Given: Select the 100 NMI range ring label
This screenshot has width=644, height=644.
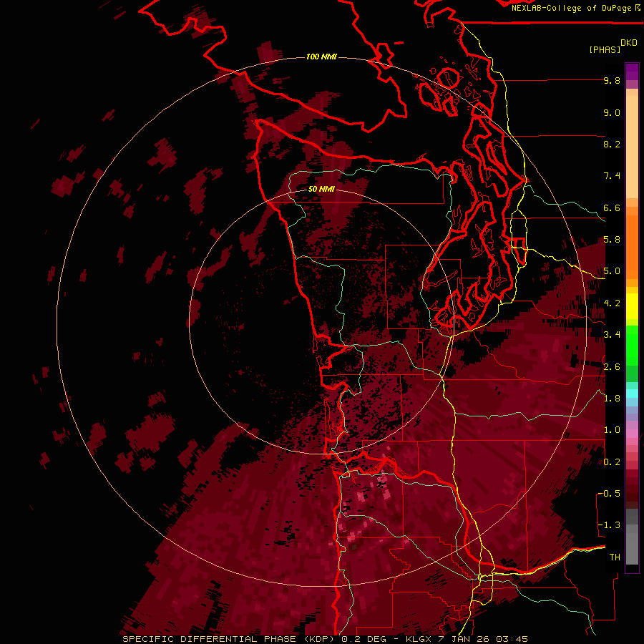Looking at the screenshot, I should (321, 57).
